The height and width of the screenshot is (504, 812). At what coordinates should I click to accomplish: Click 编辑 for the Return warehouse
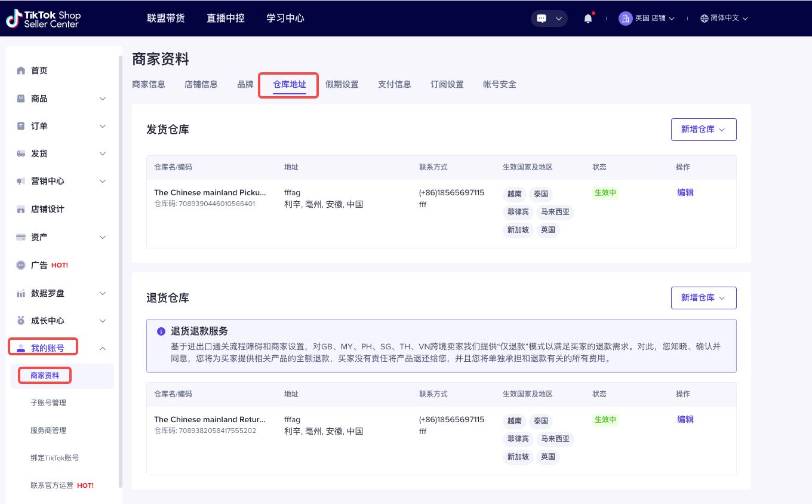coord(685,419)
